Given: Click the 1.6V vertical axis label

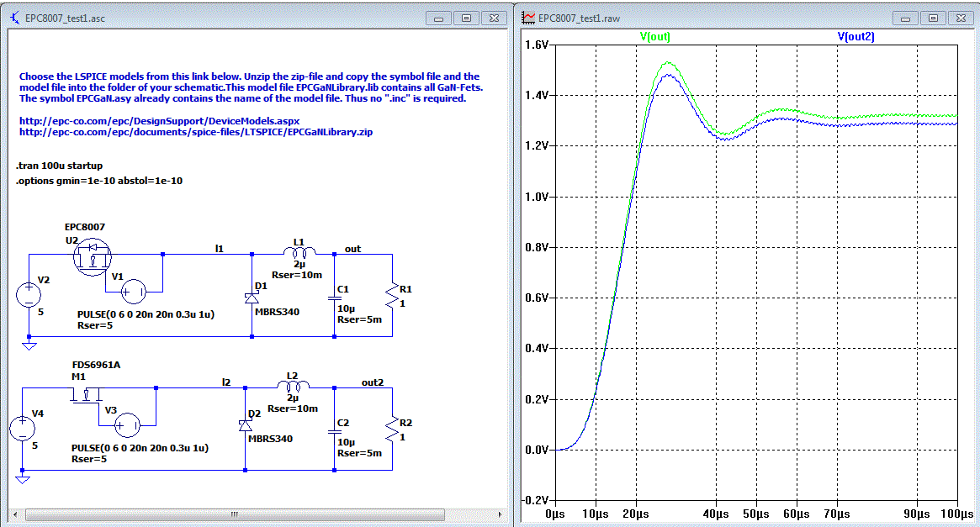Looking at the screenshot, I should [x=537, y=45].
